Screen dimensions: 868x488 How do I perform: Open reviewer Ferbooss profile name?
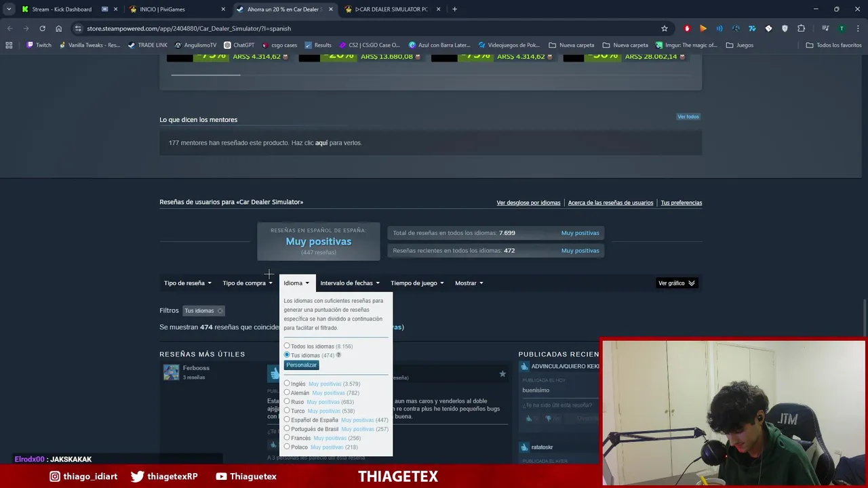(196, 368)
